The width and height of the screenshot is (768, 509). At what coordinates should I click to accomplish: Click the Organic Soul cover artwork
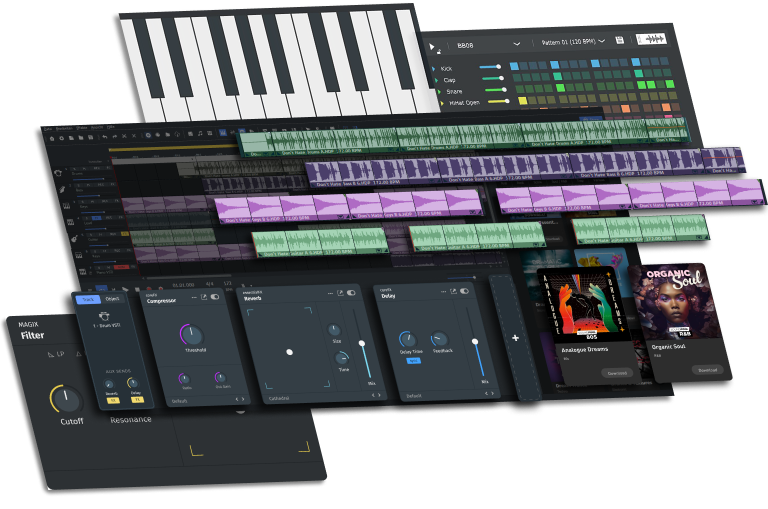675,301
